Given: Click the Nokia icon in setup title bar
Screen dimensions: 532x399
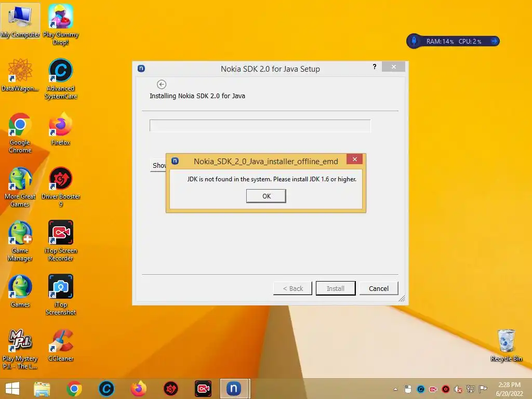Looking at the screenshot, I should point(141,69).
